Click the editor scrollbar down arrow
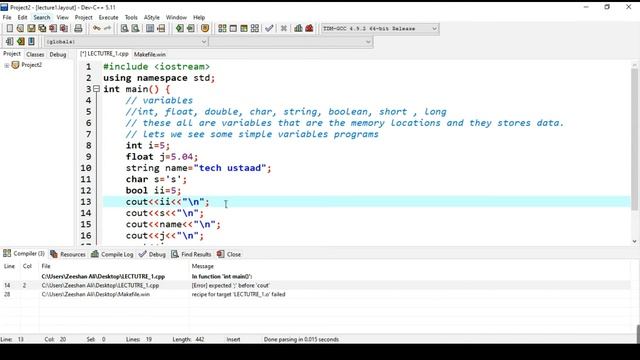Viewport: 640px width, 360px height. click(x=634, y=241)
